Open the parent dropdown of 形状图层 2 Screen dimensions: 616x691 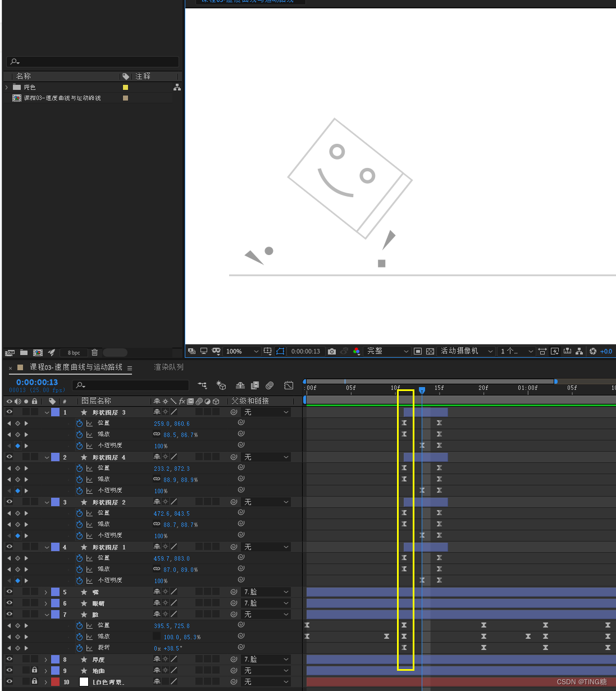(x=266, y=502)
